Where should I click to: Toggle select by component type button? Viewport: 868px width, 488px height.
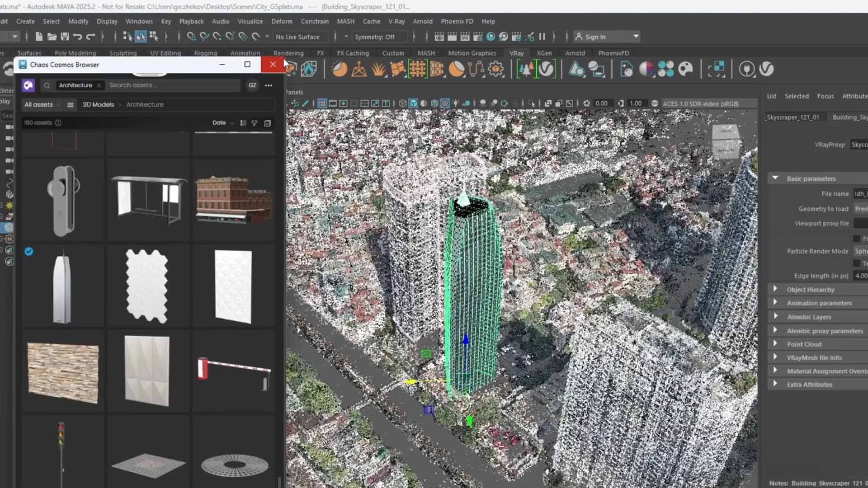(x=154, y=37)
